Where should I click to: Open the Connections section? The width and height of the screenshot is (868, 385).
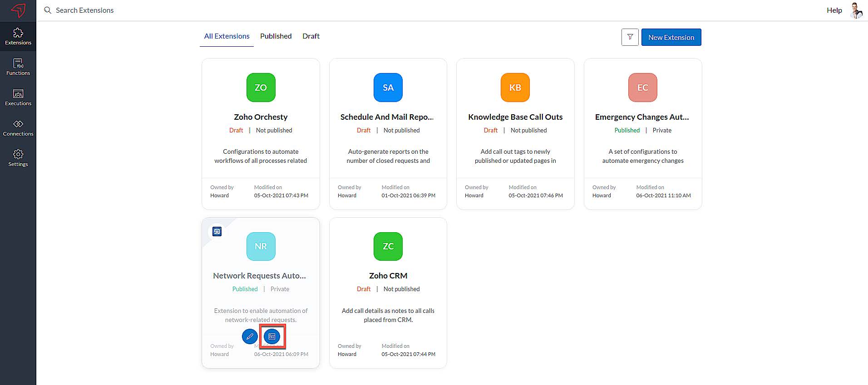coord(18,128)
